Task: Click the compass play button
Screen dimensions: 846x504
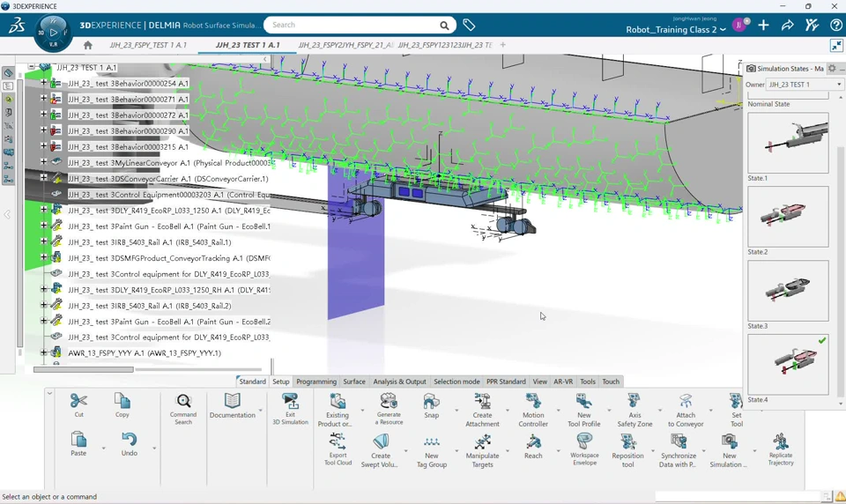Action: click(x=53, y=32)
